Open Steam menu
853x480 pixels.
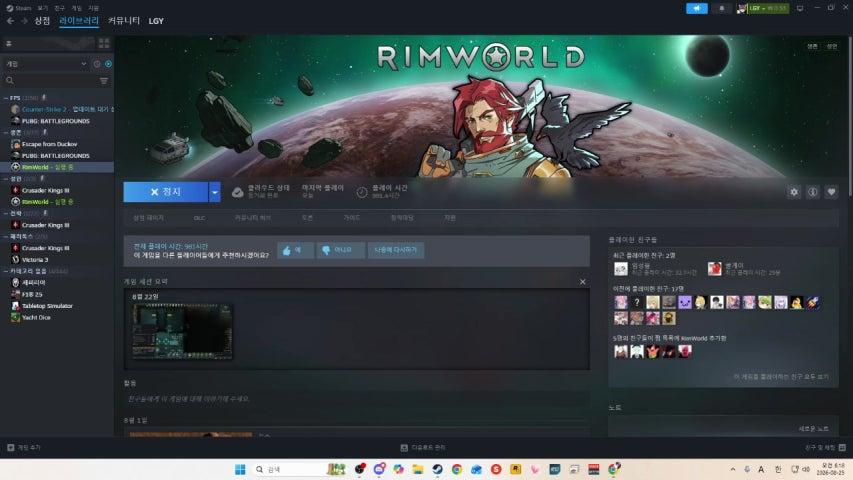[19, 8]
